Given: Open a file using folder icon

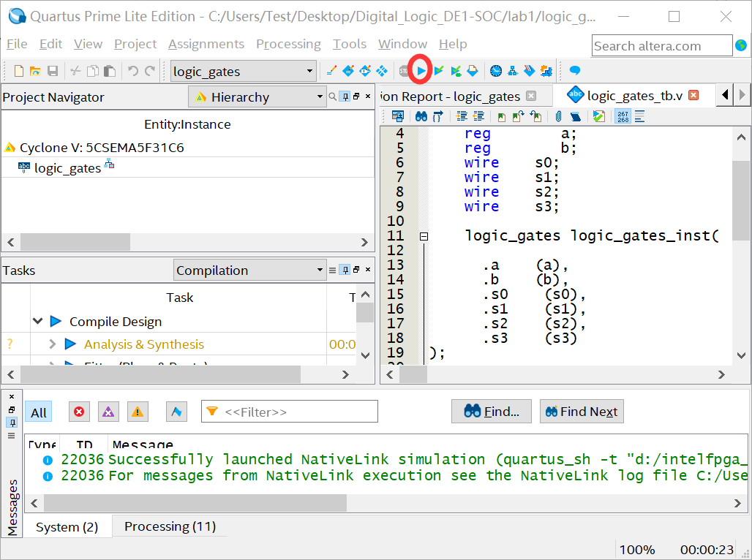Looking at the screenshot, I should pyautogui.click(x=36, y=71).
